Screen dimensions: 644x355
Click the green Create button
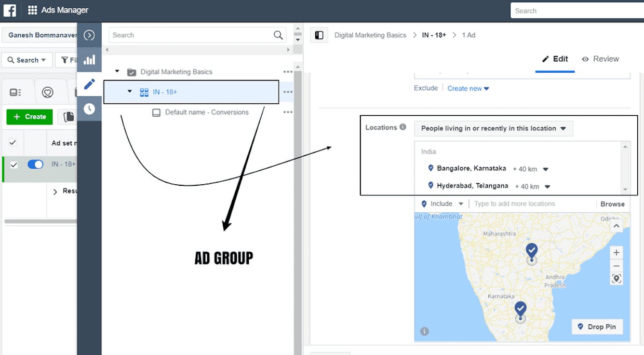point(30,117)
